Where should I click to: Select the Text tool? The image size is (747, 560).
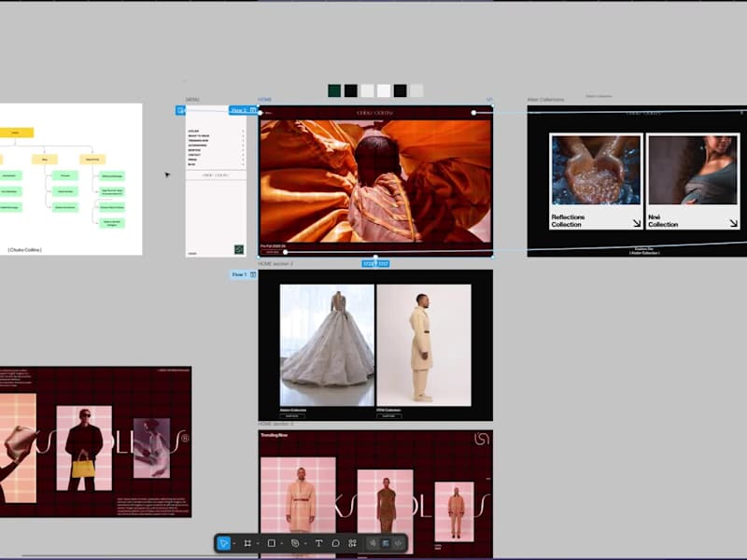[x=318, y=542]
